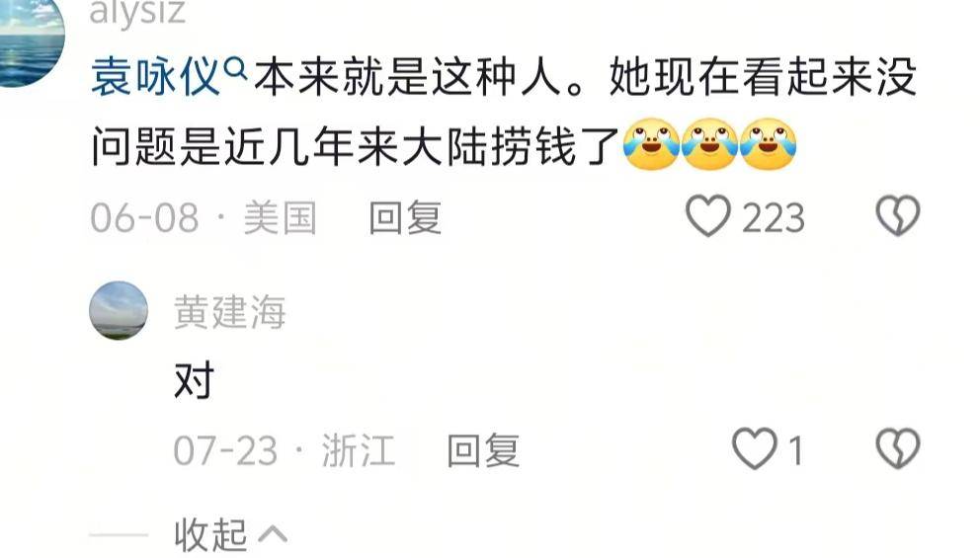The height and width of the screenshot is (558, 980).
Task: Collapse replies using 收起 chevron
Action: (231, 535)
